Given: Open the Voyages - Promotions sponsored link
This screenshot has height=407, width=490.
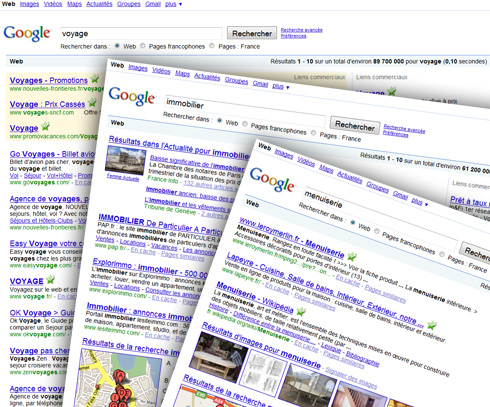Looking at the screenshot, I should pyautogui.click(x=49, y=80).
